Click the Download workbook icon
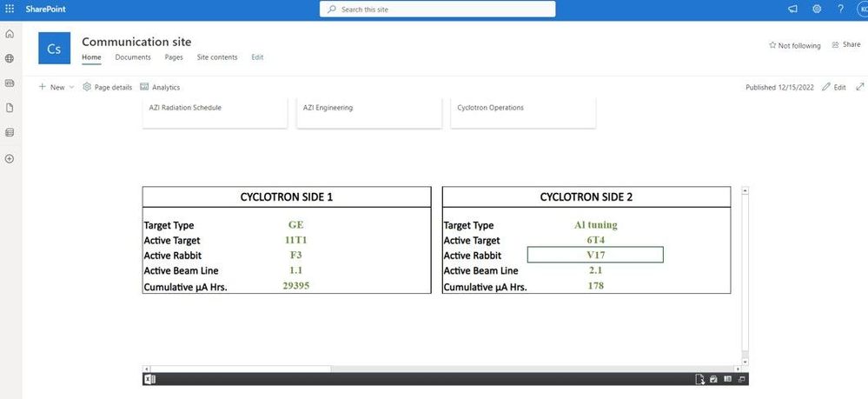The image size is (868, 399). point(700,380)
